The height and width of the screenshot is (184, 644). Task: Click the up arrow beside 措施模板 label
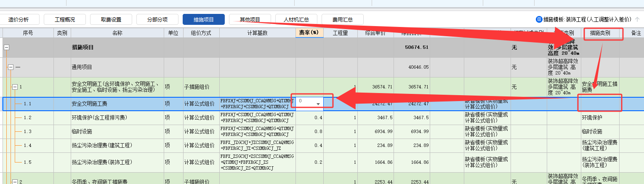[637, 19]
